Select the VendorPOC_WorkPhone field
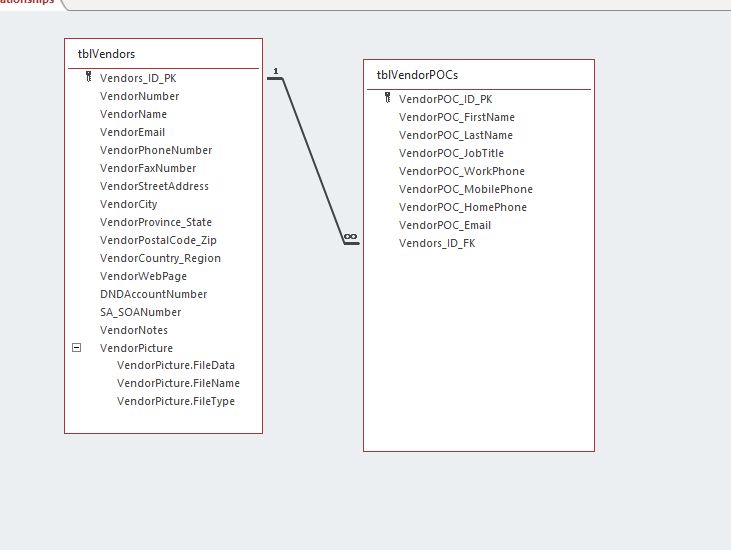 462,172
